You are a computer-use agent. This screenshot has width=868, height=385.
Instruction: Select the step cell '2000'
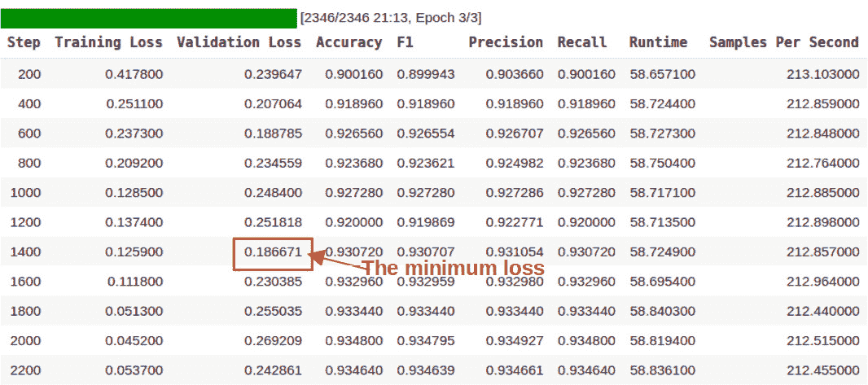25,341
